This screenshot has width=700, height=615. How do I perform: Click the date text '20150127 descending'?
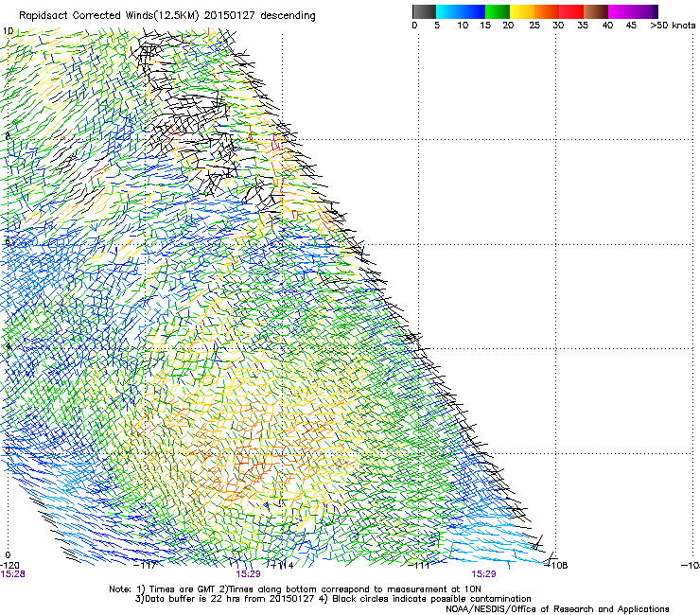tap(260, 16)
